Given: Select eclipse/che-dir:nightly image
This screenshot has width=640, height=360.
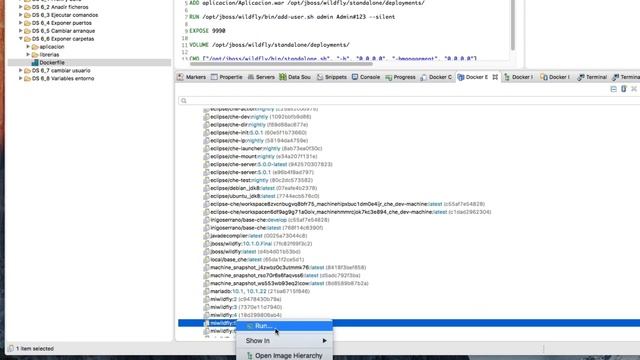Looking at the screenshot, I should [259, 124].
